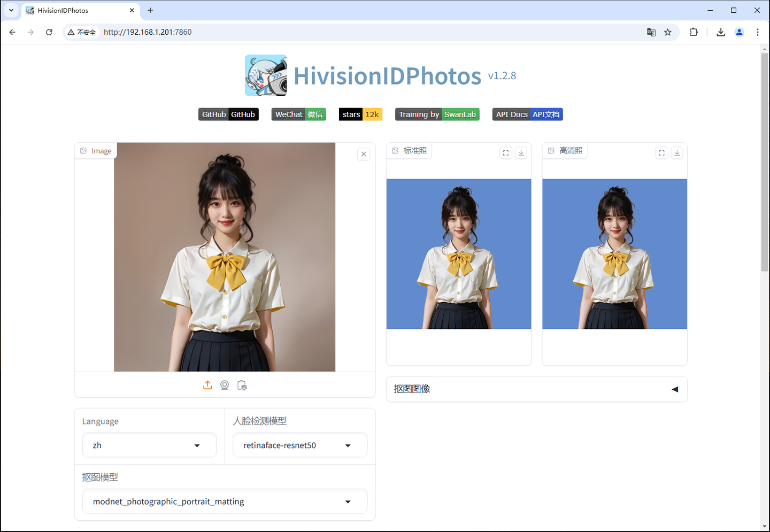Clear the uploaded portrait with X button
The height and width of the screenshot is (532, 770).
(364, 154)
